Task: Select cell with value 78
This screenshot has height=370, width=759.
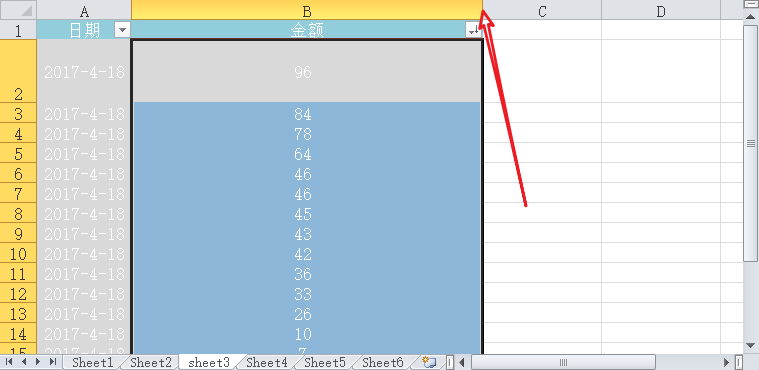Action: point(306,133)
